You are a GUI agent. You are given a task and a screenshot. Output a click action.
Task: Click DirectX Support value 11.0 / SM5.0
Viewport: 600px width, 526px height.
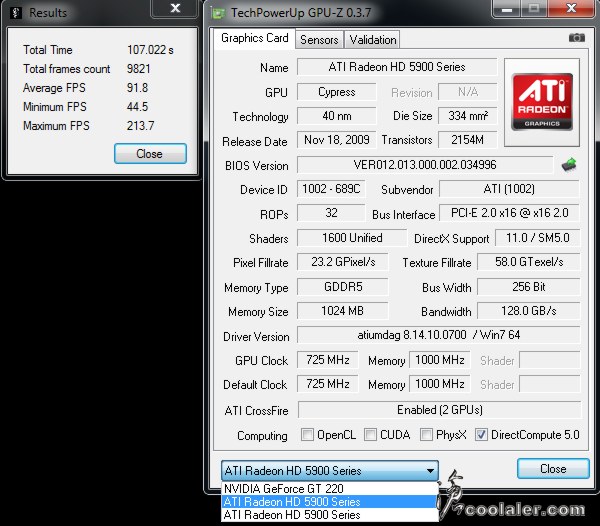point(538,238)
